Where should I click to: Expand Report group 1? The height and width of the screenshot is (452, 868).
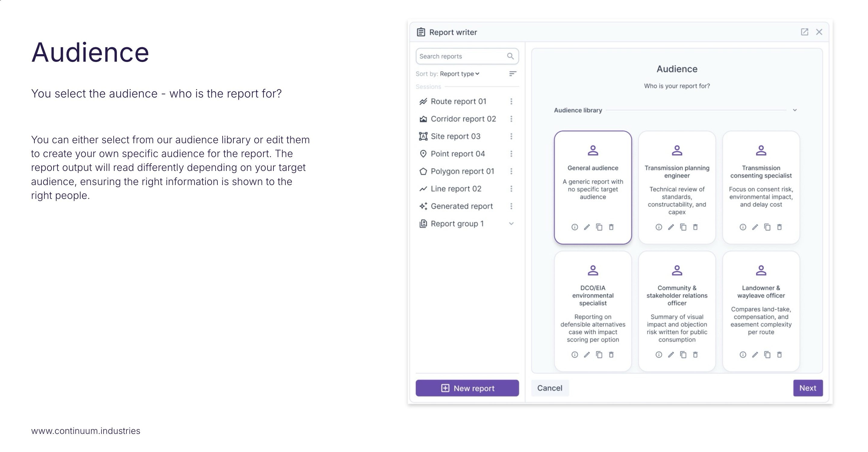(x=511, y=224)
